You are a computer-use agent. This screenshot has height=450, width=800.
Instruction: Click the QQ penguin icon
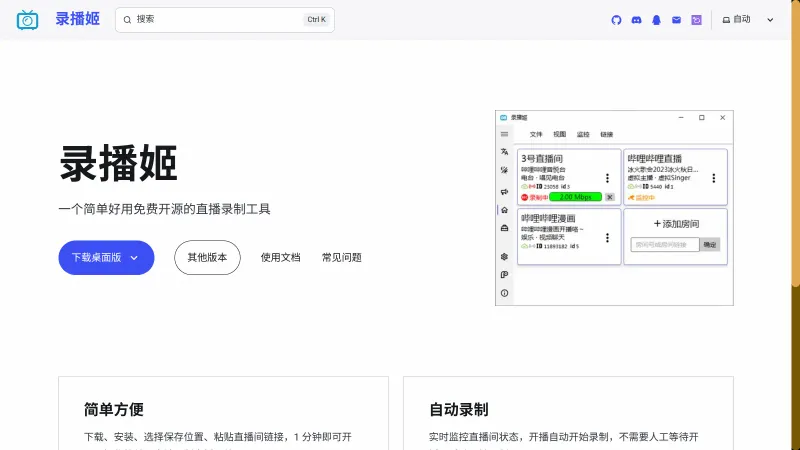tap(656, 19)
